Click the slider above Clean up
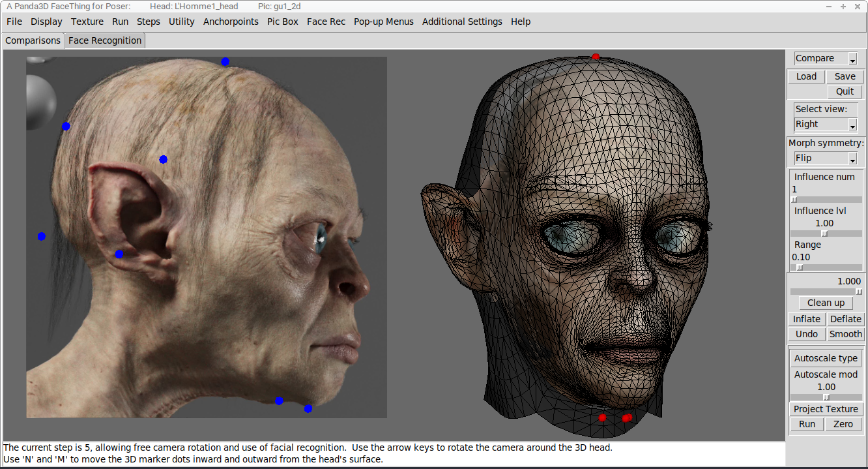Screen dimensions: 868x469 826,292
